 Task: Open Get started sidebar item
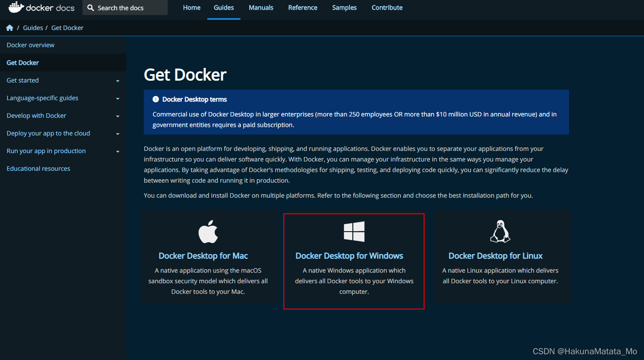22,80
